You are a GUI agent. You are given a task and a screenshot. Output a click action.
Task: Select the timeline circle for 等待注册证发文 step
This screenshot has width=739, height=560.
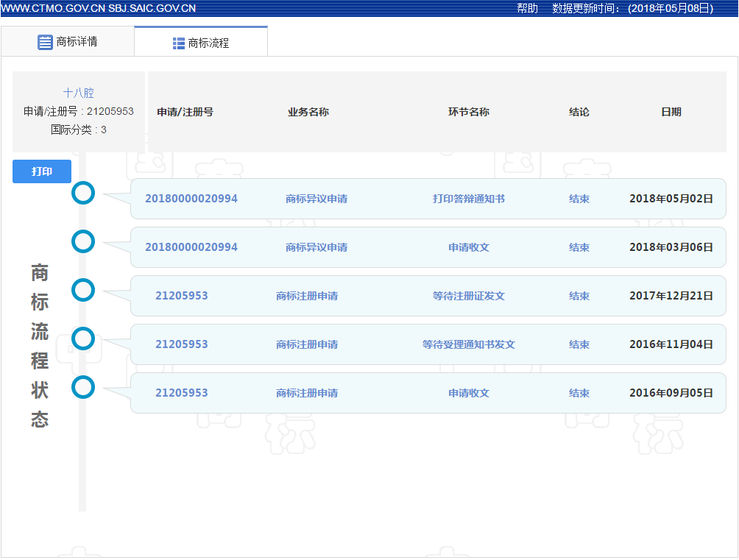pyautogui.click(x=83, y=290)
